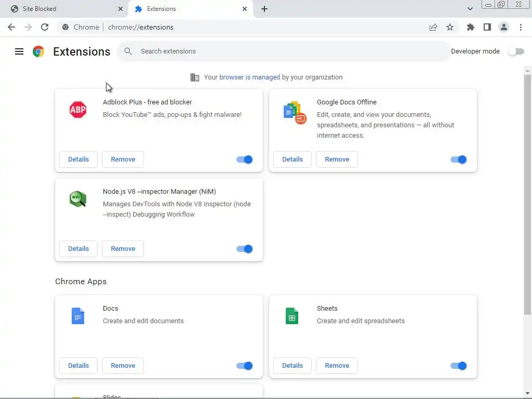The image size is (532, 399).
Task: Open the 'browser is managed' link
Action: click(249, 77)
